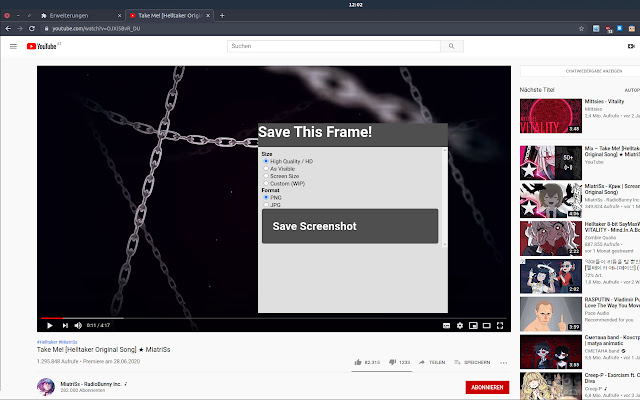640x400 pixels.
Task: Choose JPG format
Action: click(266, 204)
